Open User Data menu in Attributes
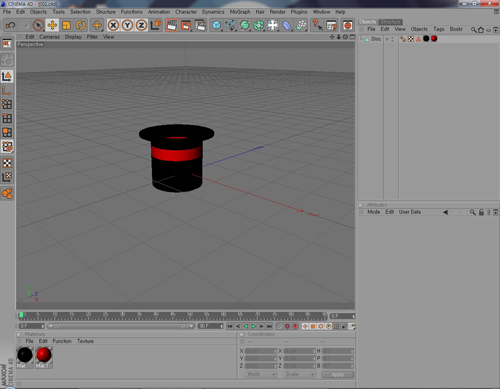500x389 pixels. [x=410, y=212]
